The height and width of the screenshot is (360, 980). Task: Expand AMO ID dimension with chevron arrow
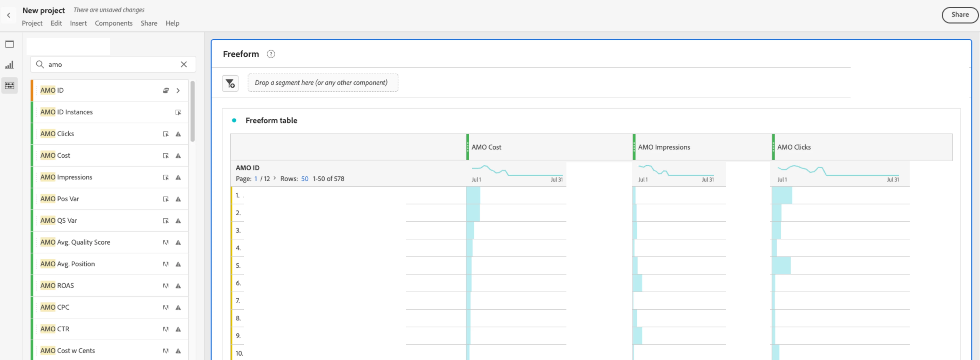[x=178, y=91]
